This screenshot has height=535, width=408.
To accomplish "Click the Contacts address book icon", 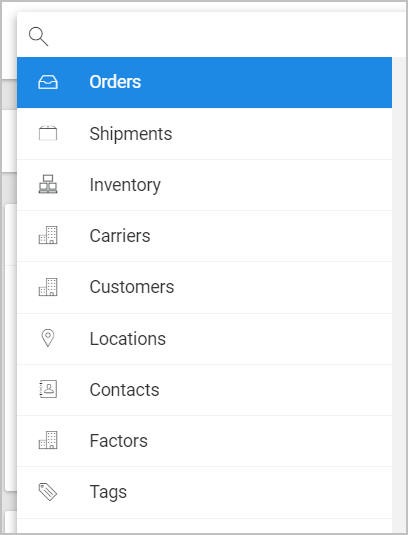I will pyautogui.click(x=48, y=389).
